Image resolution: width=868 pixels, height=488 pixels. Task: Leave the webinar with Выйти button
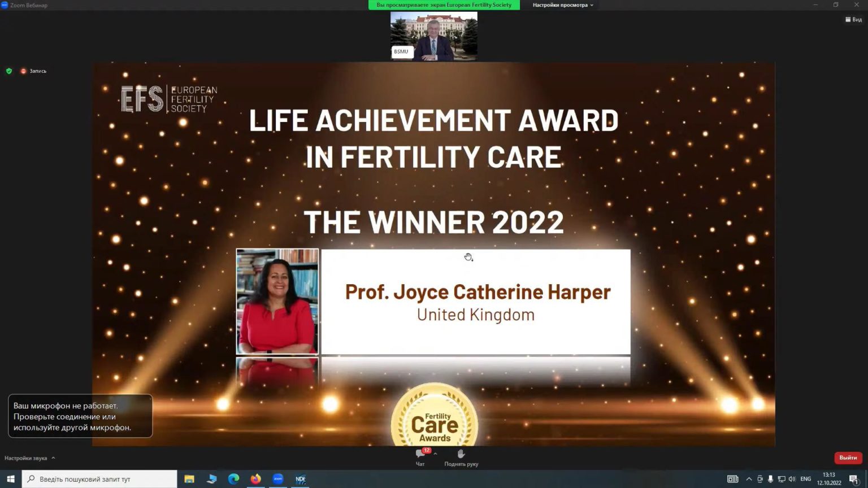pyautogui.click(x=848, y=457)
